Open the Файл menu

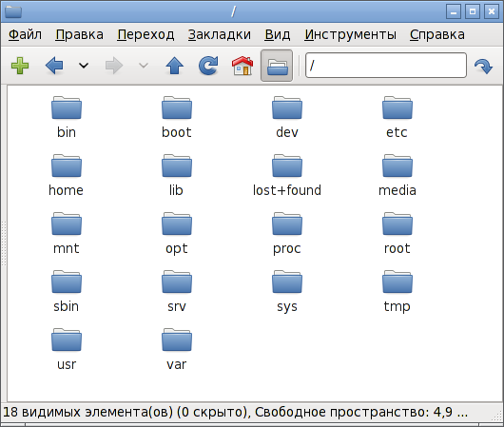(25, 34)
